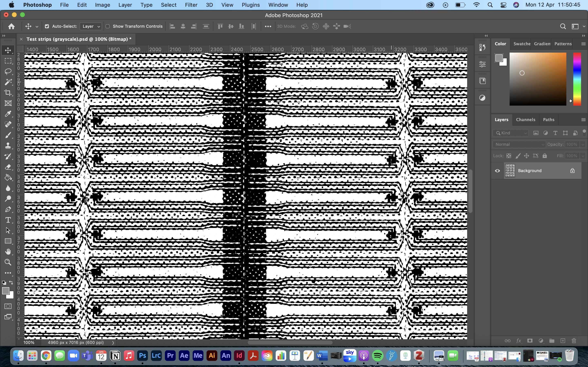This screenshot has height=367, width=588.
Task: Uncheck the Auto-Select checkbox
Action: pos(47,26)
